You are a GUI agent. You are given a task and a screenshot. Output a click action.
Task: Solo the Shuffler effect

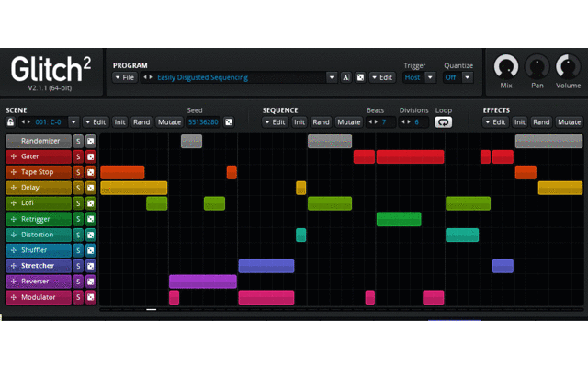tap(78, 250)
